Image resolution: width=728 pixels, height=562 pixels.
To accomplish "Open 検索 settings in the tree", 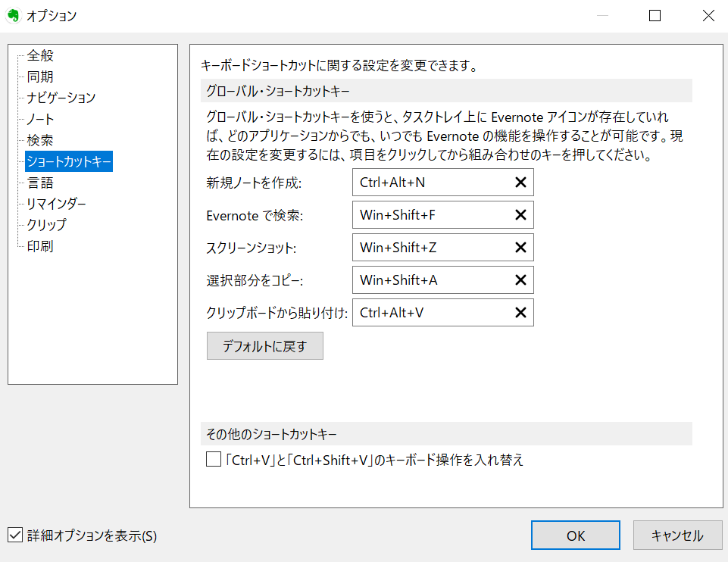I will (40, 140).
